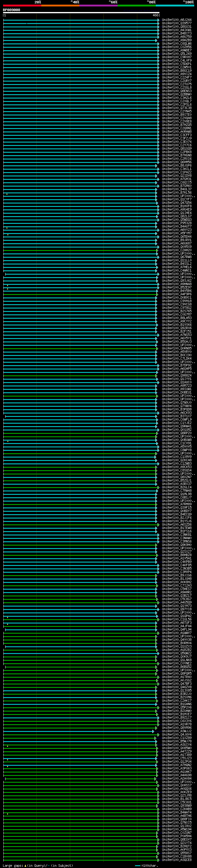
Task: Click the purple ~60% legend segment
Action: click(99, 6)
